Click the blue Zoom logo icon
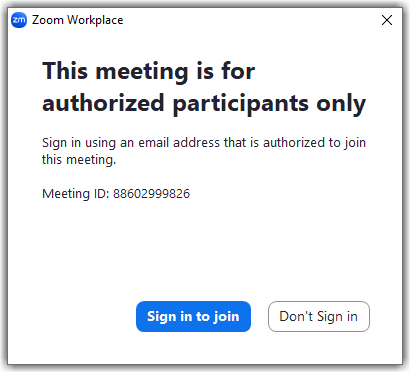This screenshot has width=411, height=373. 19,20
